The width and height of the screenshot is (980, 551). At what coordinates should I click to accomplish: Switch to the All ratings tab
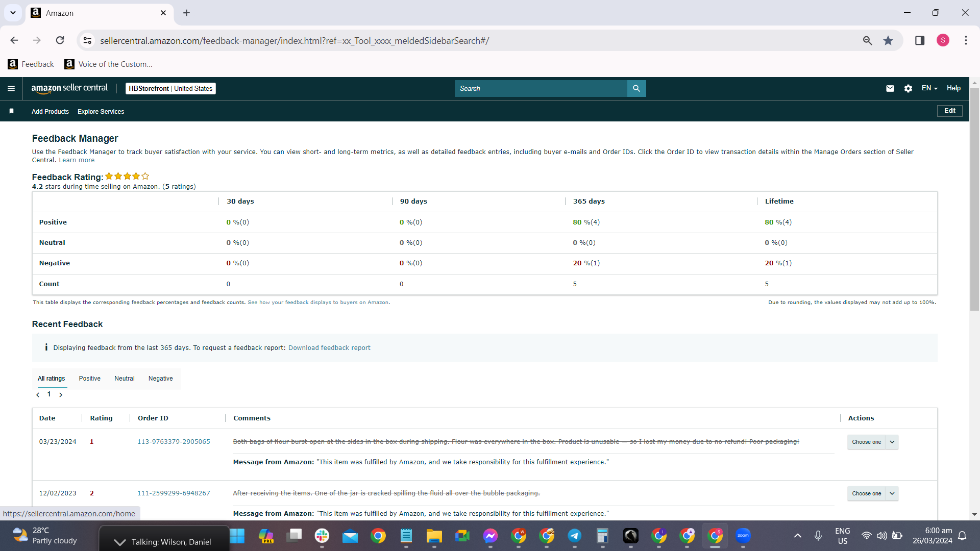click(x=52, y=379)
